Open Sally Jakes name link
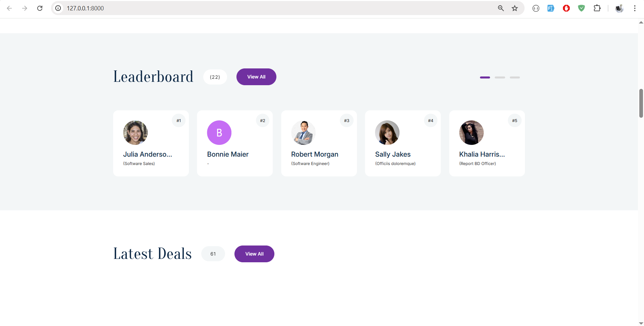The image size is (644, 326). (393, 154)
